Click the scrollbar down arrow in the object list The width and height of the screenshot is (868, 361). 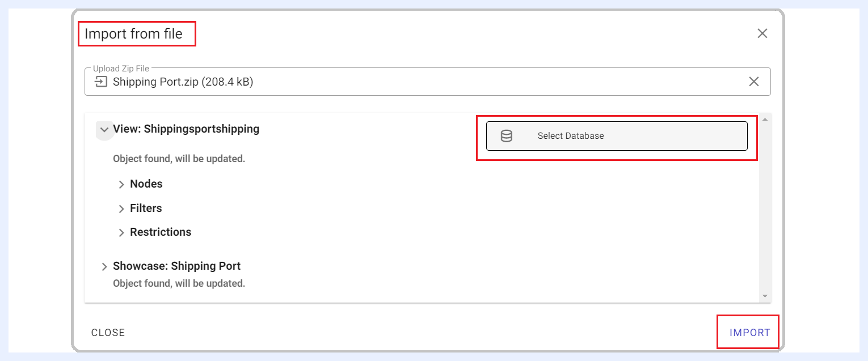[765, 296]
